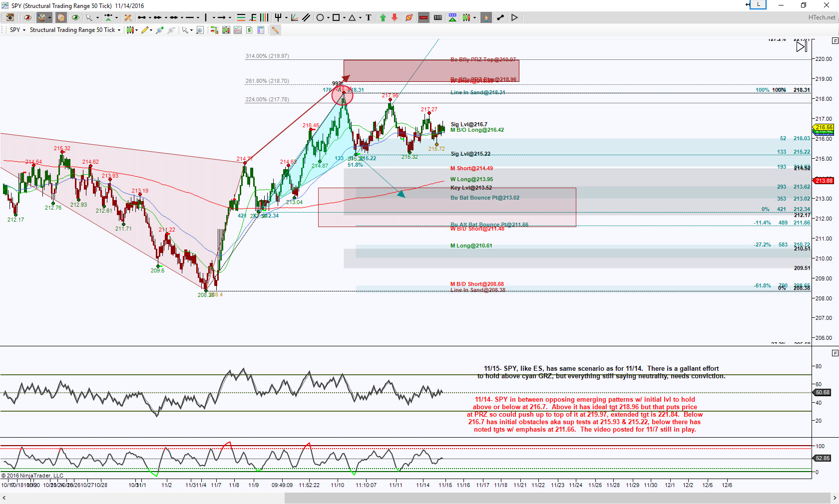
Task: Open the SPY instrument dropdown
Action: [x=17, y=30]
